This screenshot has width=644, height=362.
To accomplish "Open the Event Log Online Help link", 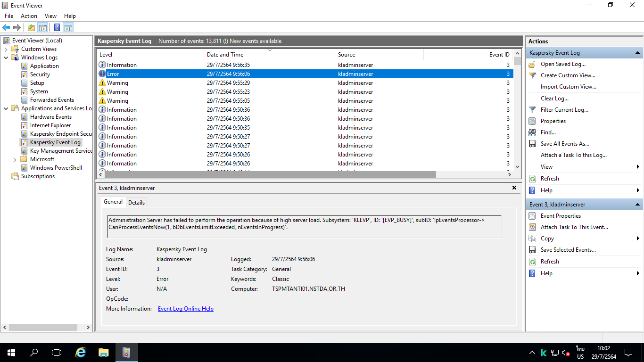I will coord(185,309).
